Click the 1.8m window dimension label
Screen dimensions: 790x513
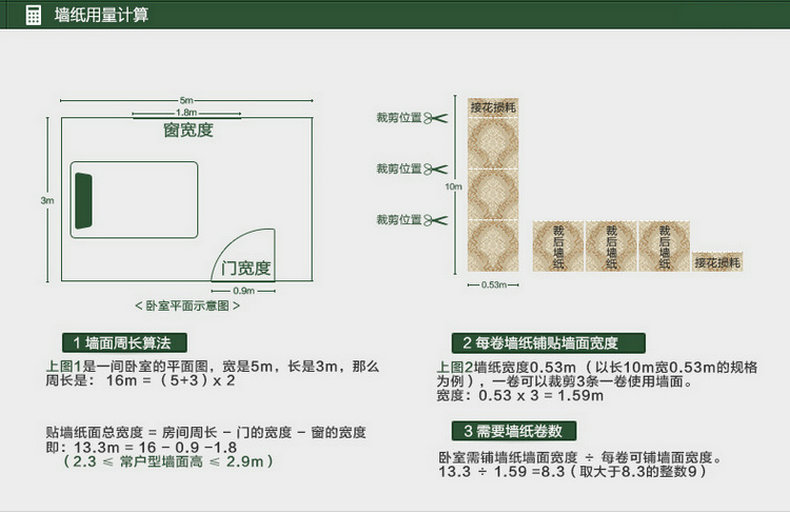(186, 112)
